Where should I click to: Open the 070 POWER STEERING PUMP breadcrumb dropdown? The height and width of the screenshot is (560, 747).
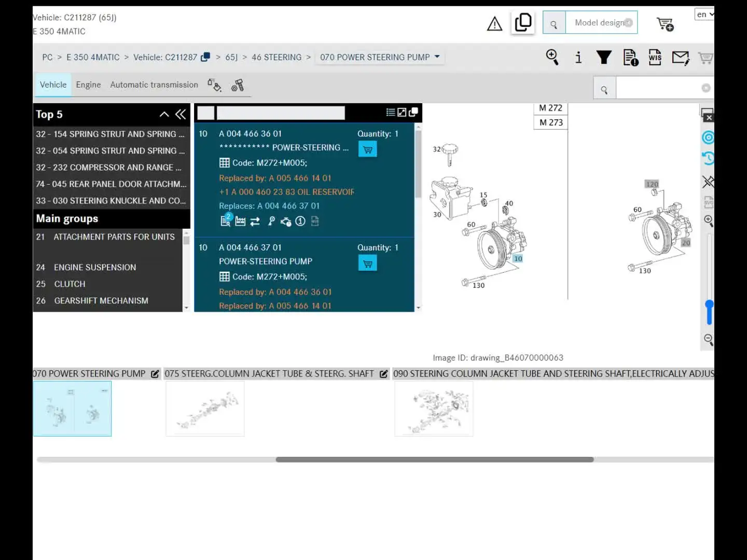click(x=380, y=57)
